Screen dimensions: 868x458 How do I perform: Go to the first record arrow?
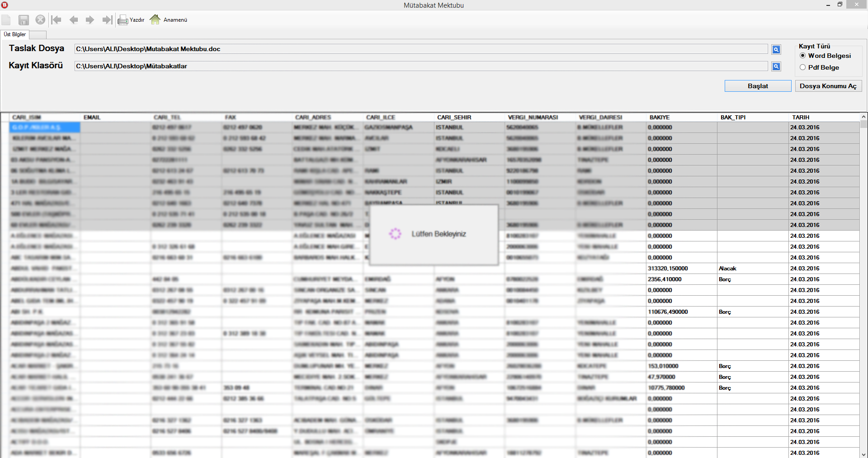(57, 20)
